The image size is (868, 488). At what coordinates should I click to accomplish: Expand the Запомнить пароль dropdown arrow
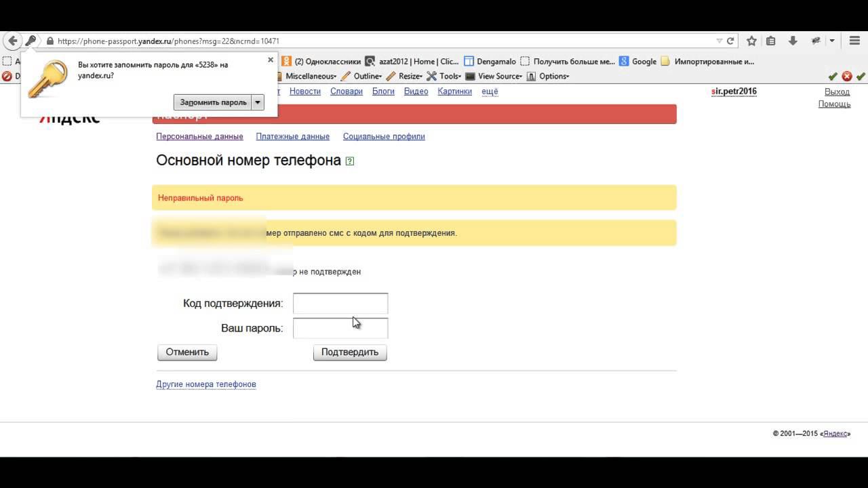pyautogui.click(x=258, y=102)
